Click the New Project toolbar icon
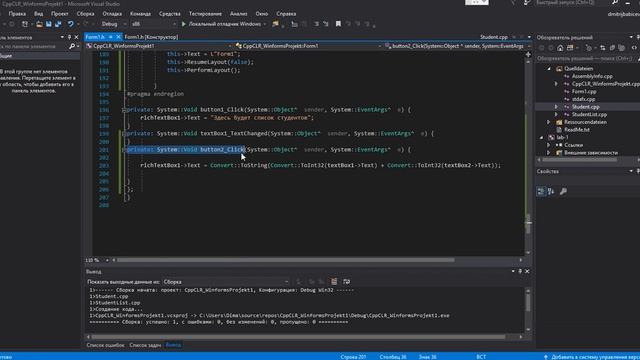 (x=25, y=24)
